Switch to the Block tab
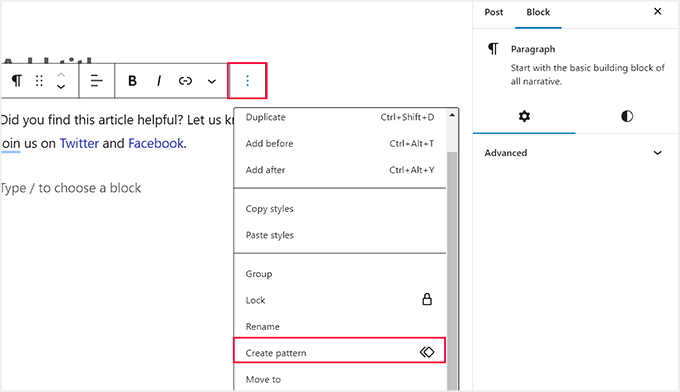Viewport: 680px width, 392px height. click(x=538, y=12)
